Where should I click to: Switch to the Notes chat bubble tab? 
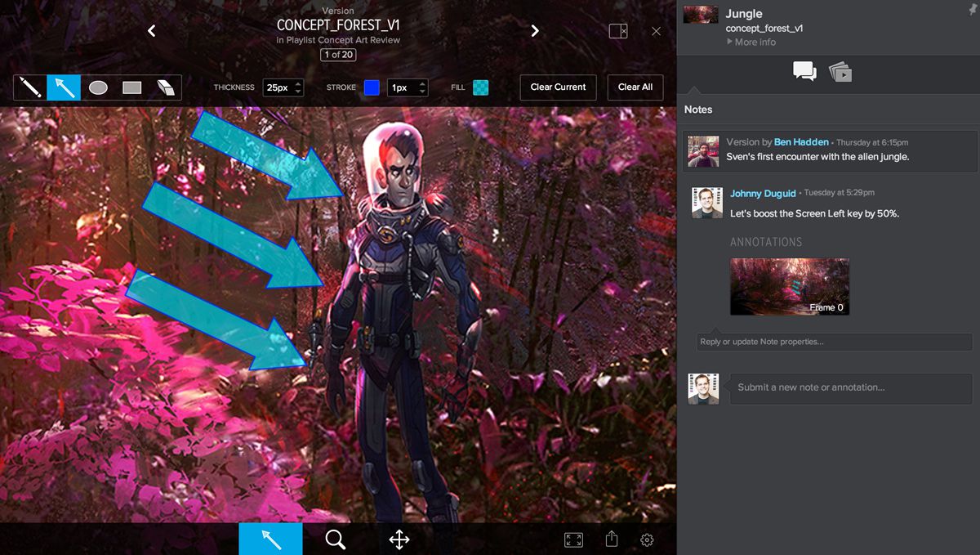tap(804, 72)
